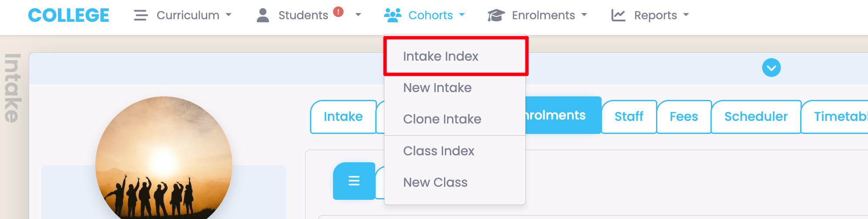This screenshot has width=868, height=219.
Task: Click the Enrolments graduation cap icon
Action: [x=496, y=15]
